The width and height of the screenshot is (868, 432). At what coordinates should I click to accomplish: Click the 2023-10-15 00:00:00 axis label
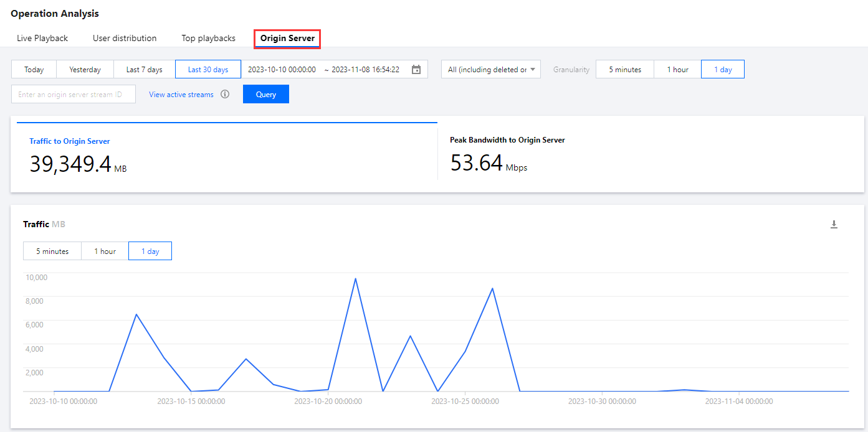[x=191, y=401]
